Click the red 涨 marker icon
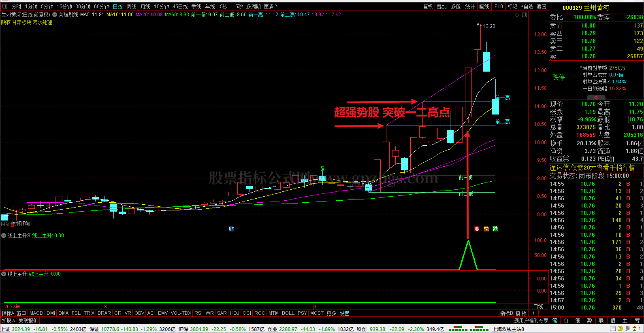 [x=477, y=229]
